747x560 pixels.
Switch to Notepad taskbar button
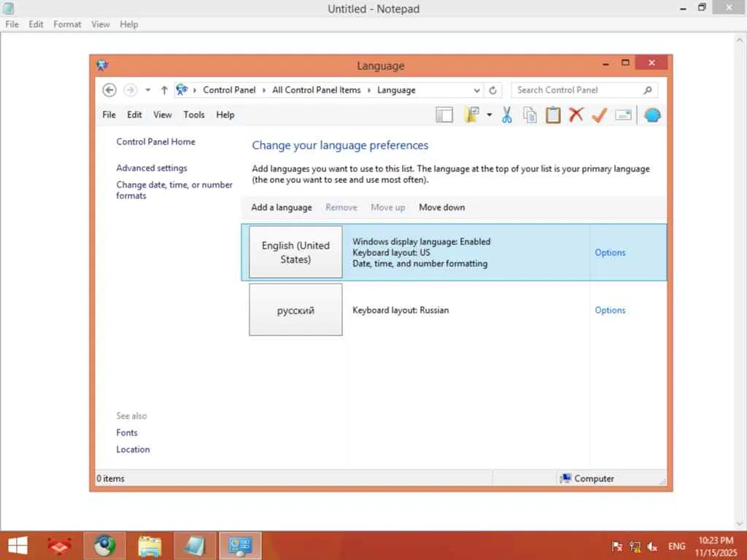tap(195, 546)
